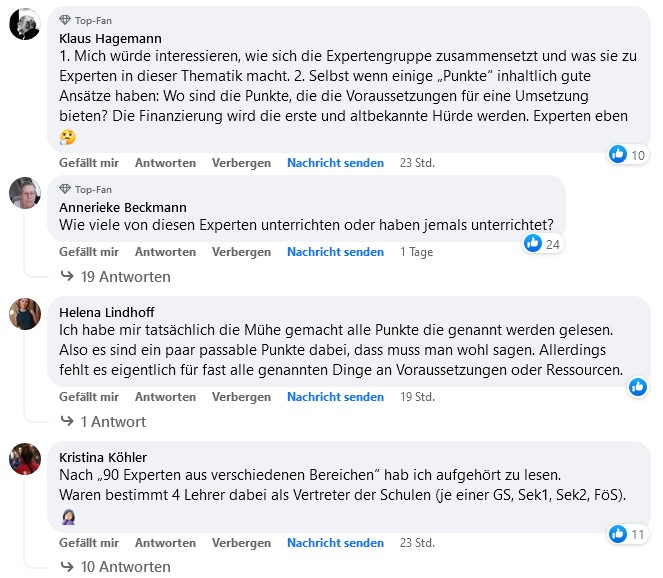663x578 pixels.
Task: Click the like reaction icon on Klaus Hagemann's comment
Action: (617, 154)
